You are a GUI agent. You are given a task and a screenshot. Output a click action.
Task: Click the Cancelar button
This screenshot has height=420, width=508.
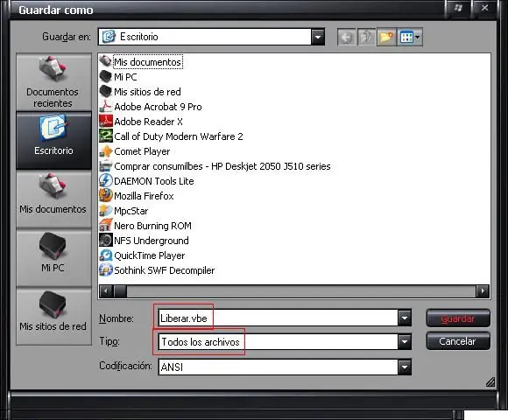pos(458,341)
